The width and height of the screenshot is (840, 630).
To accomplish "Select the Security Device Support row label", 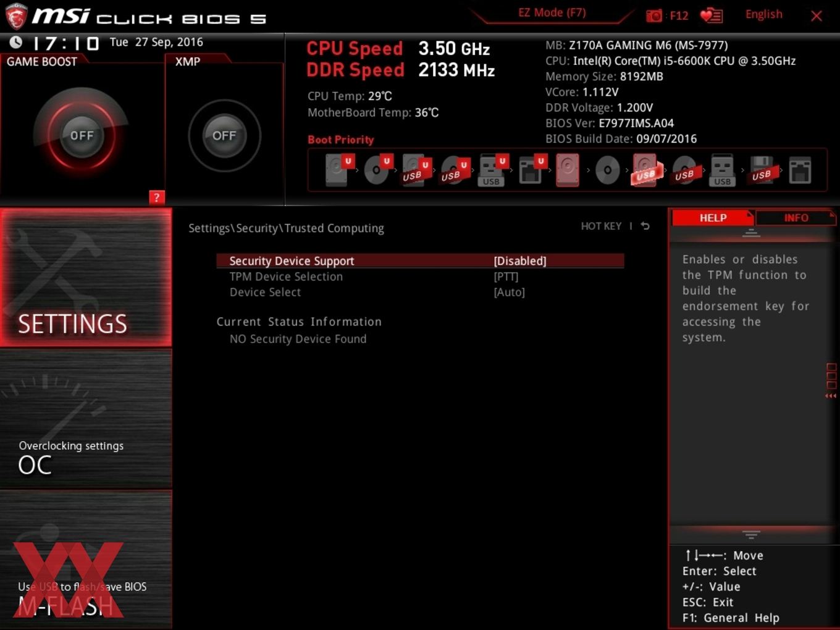I will pyautogui.click(x=292, y=261).
